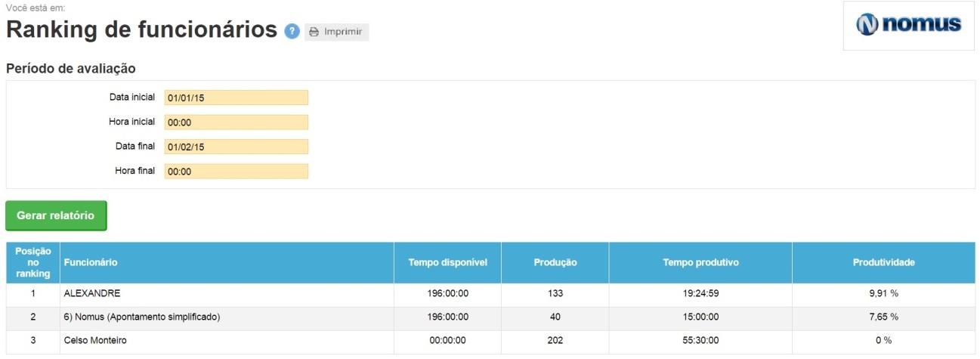Image resolution: width=980 pixels, height=359 pixels.
Task: Focus the Hora final time field
Action: 236,172
